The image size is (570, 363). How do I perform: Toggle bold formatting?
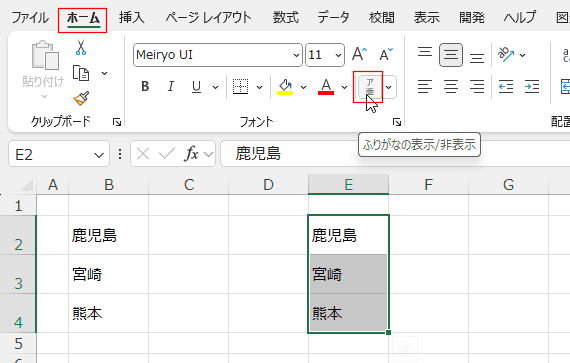pyautogui.click(x=145, y=86)
